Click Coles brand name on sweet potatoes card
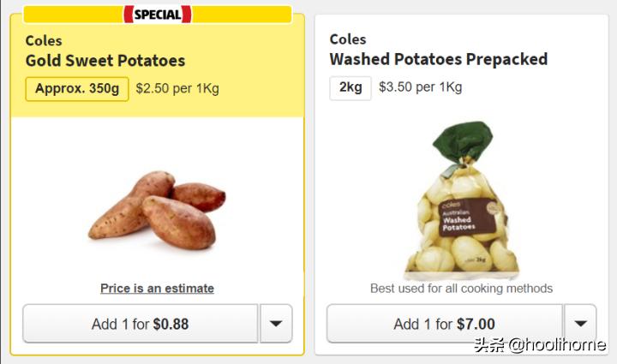This screenshot has height=364, width=617. (x=43, y=40)
